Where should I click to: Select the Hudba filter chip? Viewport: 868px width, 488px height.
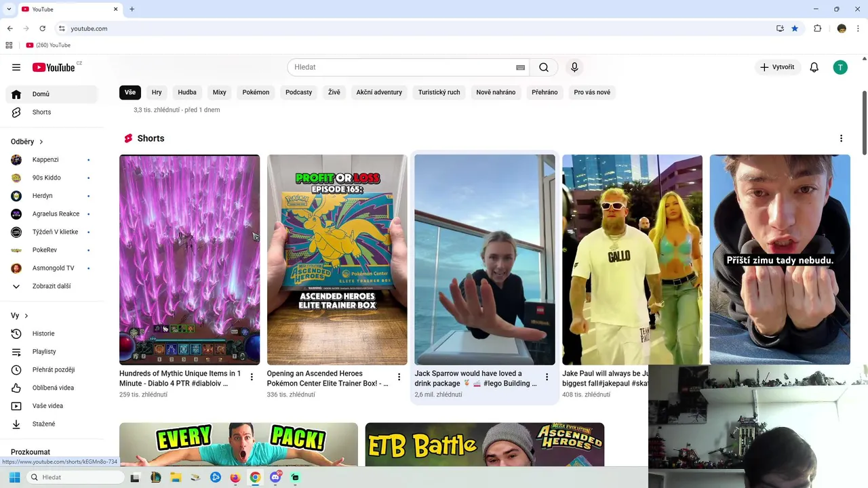click(187, 92)
